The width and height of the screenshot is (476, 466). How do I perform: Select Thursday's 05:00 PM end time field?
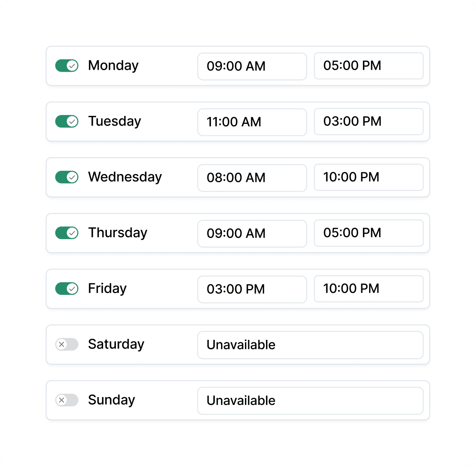368,233
